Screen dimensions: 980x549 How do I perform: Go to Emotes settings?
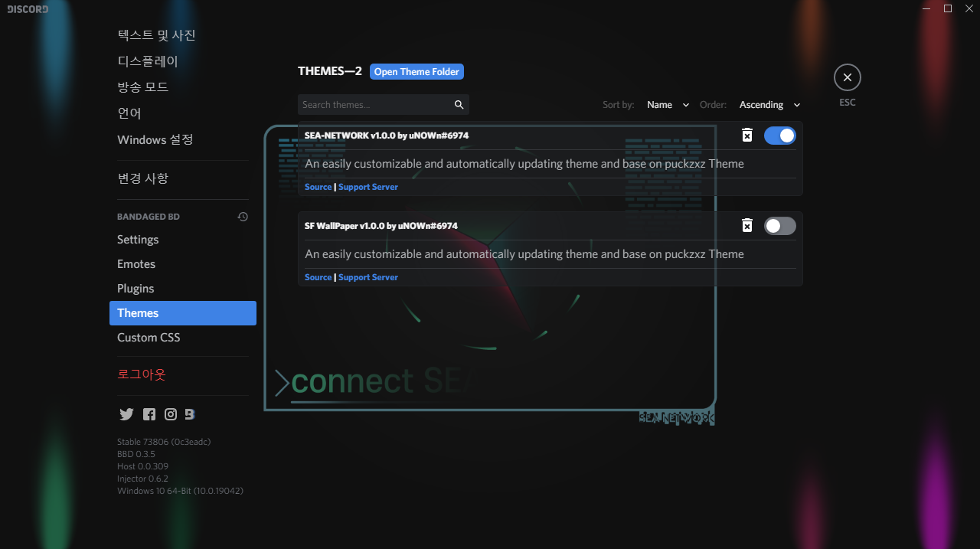click(x=183, y=264)
